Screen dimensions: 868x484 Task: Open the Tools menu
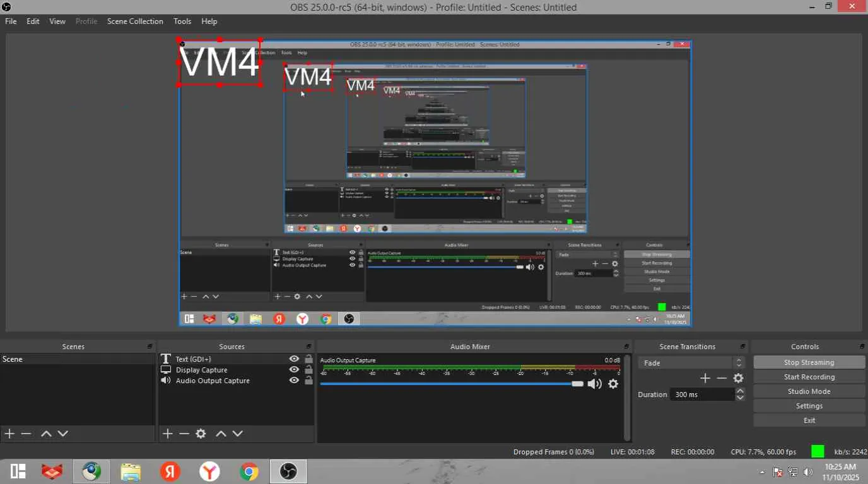click(182, 21)
